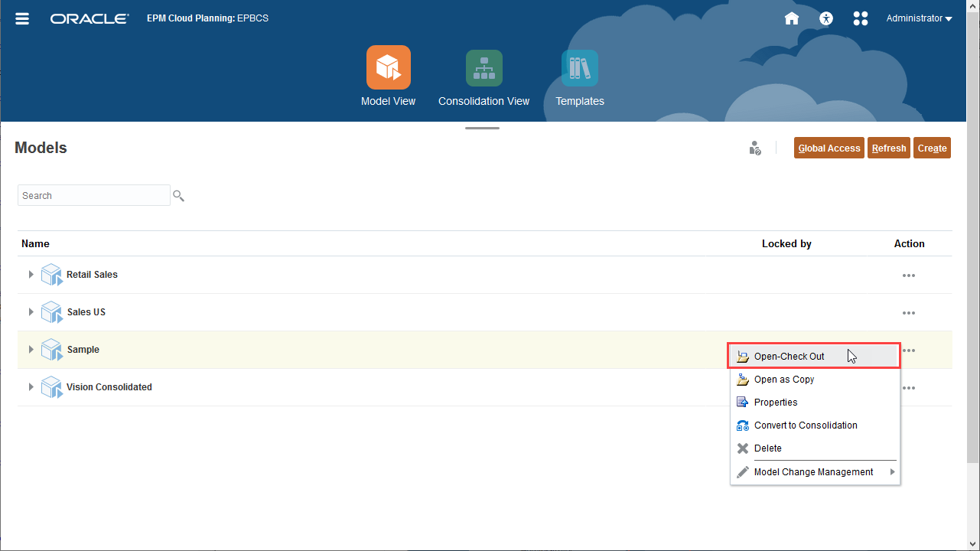Open the Administrator user dropdown

coord(917,18)
